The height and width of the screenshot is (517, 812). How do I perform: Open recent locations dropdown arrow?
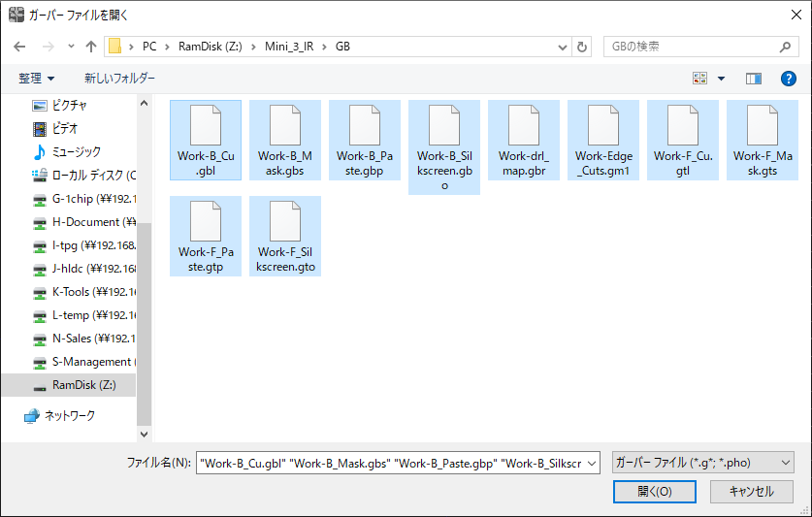[x=71, y=47]
